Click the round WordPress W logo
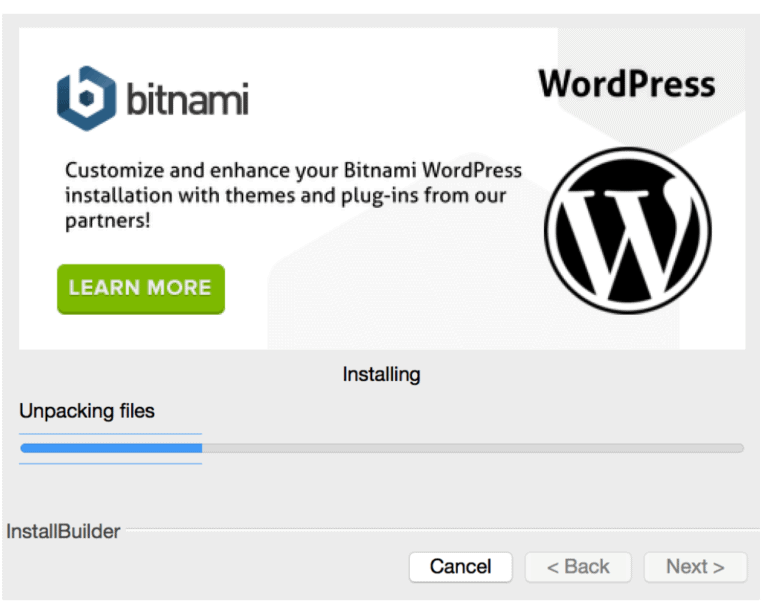768x611 pixels. click(x=628, y=230)
